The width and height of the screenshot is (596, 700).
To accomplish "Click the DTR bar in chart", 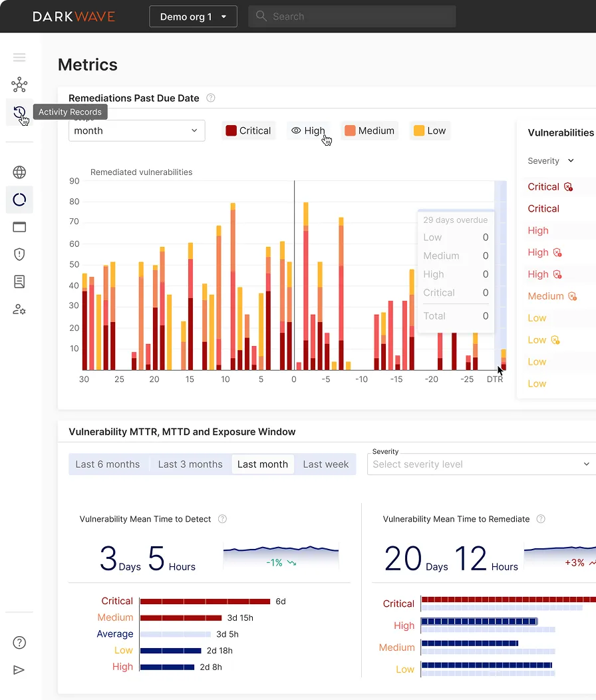I will [x=503, y=360].
